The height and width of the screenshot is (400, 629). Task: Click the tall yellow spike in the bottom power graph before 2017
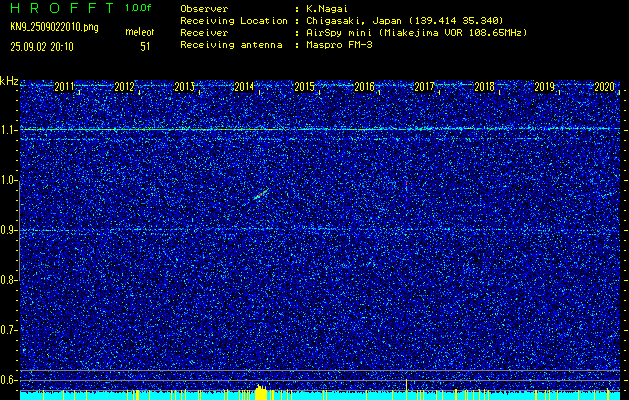coord(407,389)
